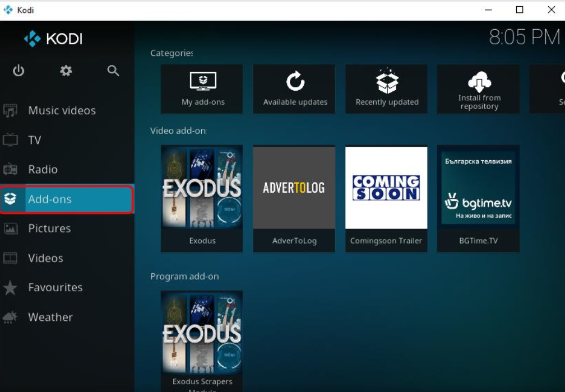Open the Available updates tile
This screenshot has width=565, height=392.
[295, 88]
